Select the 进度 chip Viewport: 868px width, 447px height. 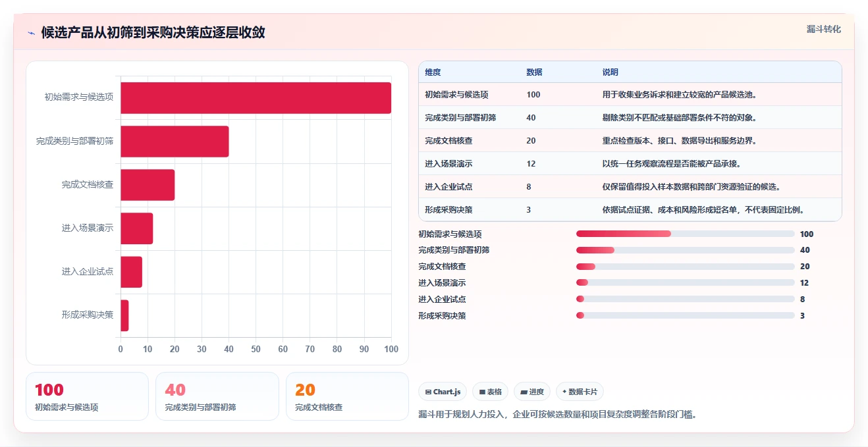(532, 392)
